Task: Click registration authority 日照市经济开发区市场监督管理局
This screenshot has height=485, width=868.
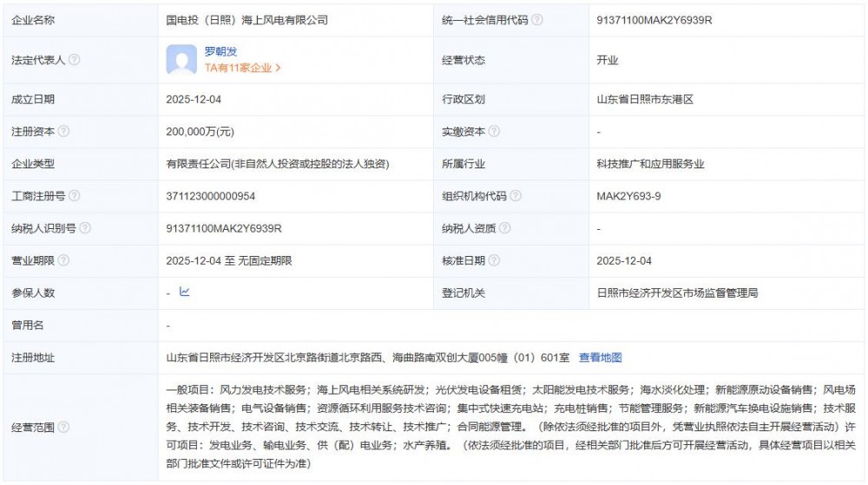Action: tap(677, 293)
